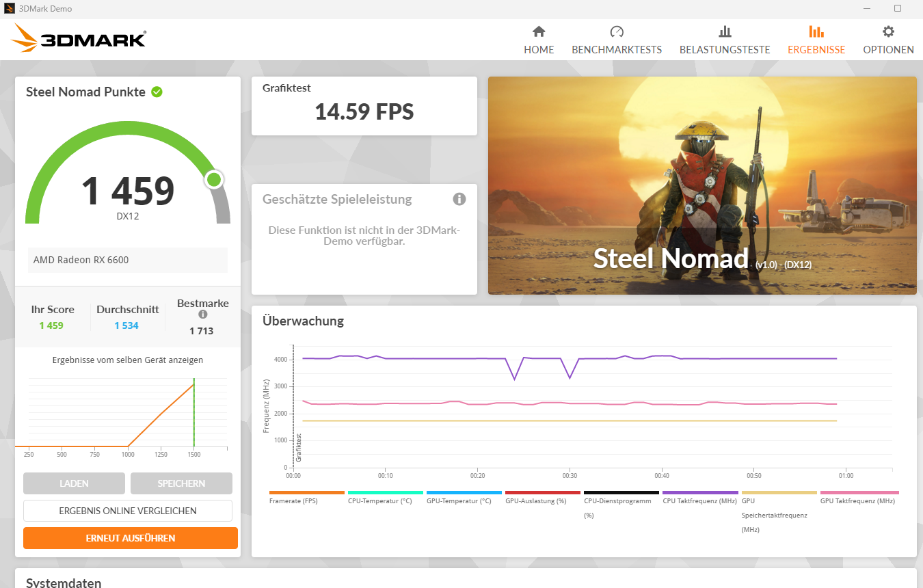Click the '(v1.0) - (DX12)' version text

784,265
